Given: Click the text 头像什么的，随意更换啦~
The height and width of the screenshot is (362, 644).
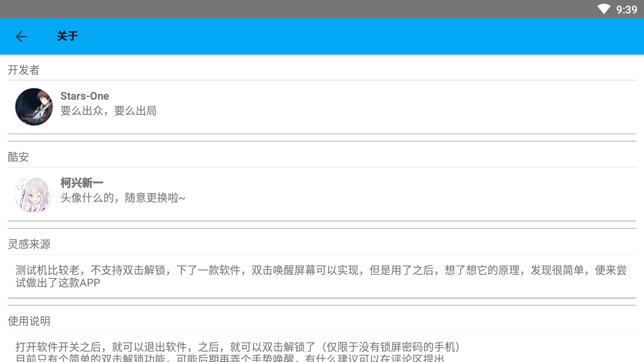Looking at the screenshot, I should [x=123, y=198].
